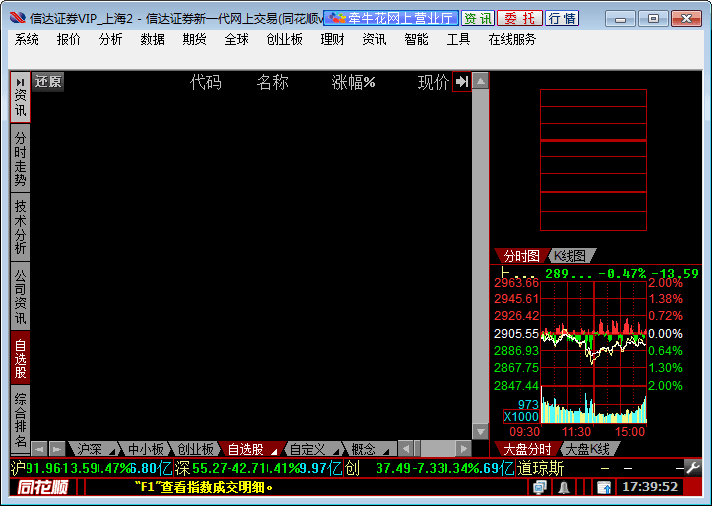The height and width of the screenshot is (506, 712).
Task: Click the upload window icon left of the clock
Action: (x=604, y=487)
